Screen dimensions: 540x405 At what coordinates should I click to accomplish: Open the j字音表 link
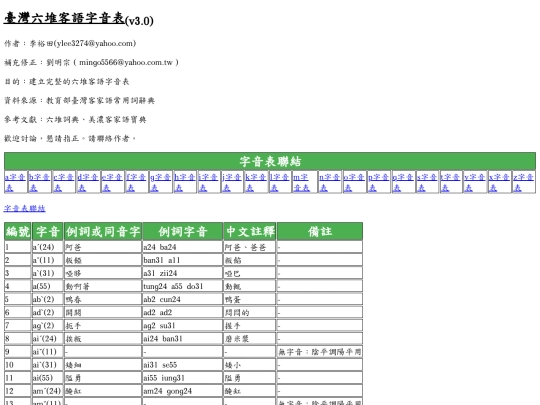point(231,182)
